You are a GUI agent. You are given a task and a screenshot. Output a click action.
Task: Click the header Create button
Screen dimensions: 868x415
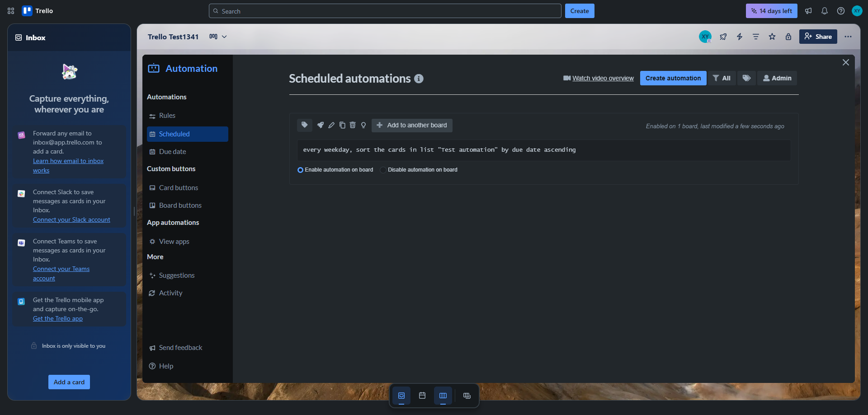[580, 11]
